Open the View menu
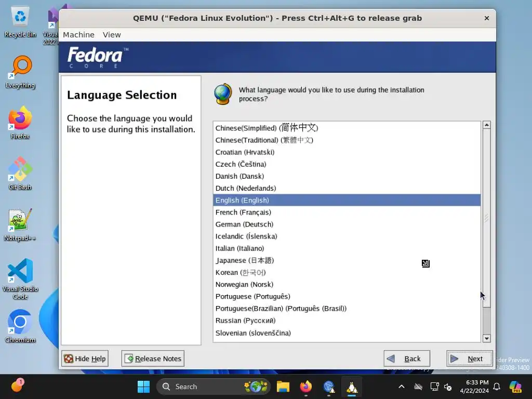This screenshot has width=532, height=399. 112,35
